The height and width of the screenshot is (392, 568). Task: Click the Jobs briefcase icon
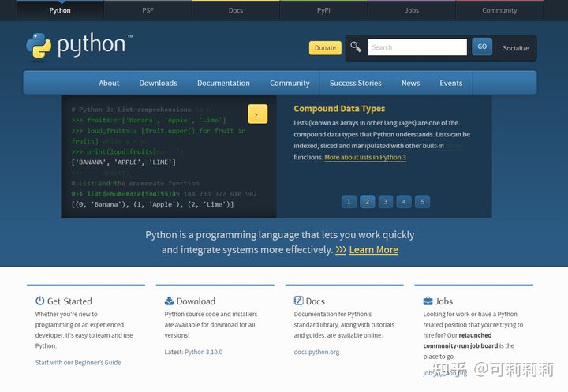click(428, 301)
